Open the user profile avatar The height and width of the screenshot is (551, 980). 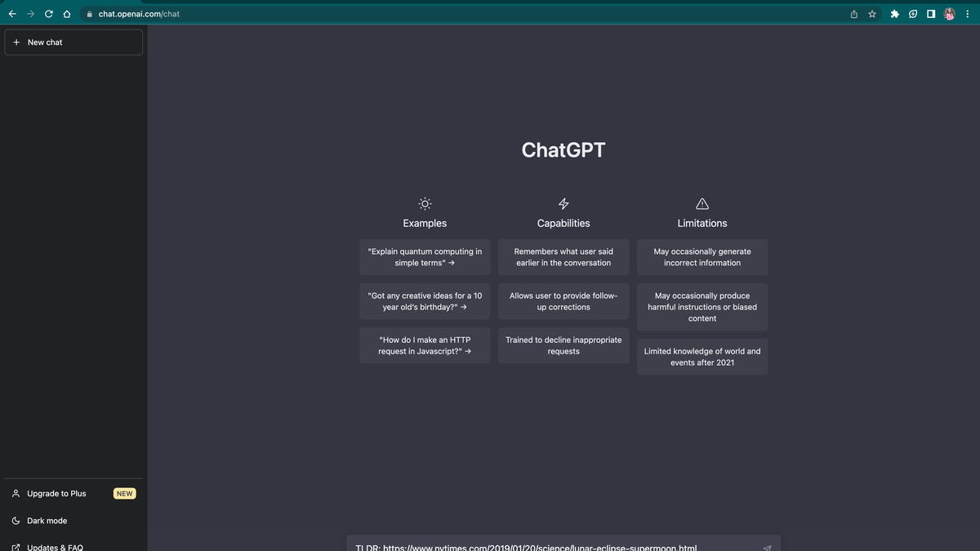pyautogui.click(x=950, y=14)
